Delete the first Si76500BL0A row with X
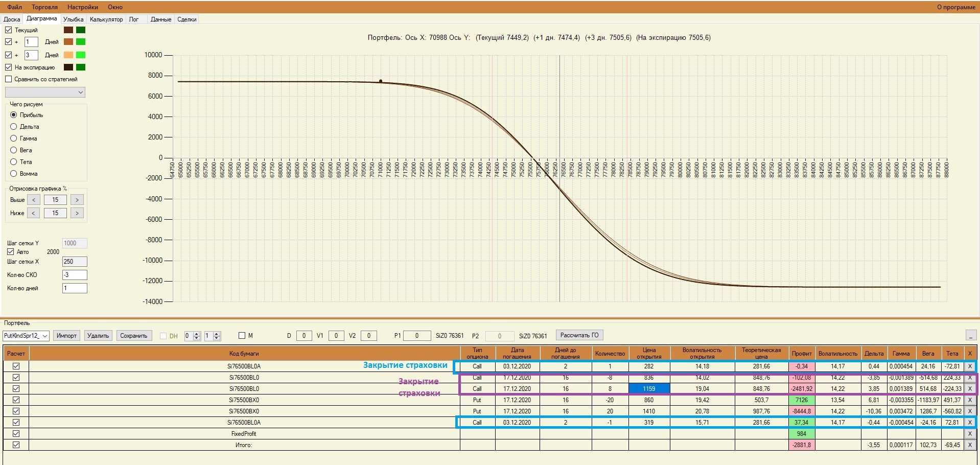980x465 pixels. point(969,366)
